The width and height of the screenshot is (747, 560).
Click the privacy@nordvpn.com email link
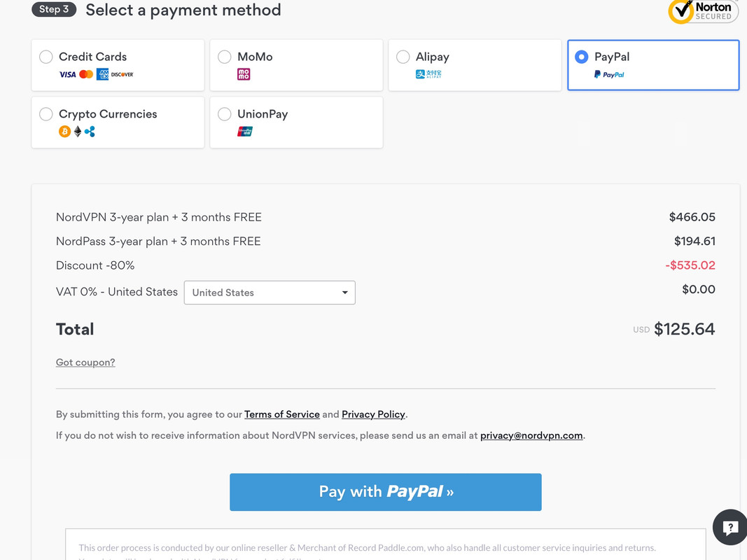click(531, 435)
